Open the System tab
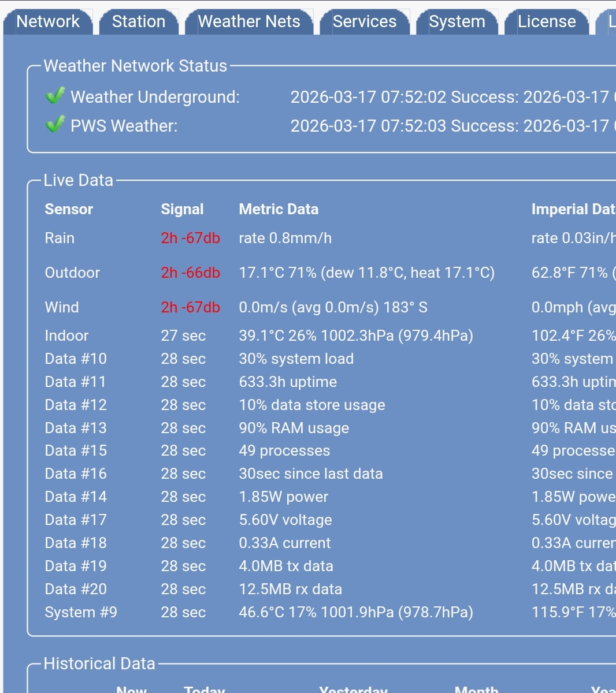Image resolution: width=616 pixels, height=693 pixels. tap(457, 21)
